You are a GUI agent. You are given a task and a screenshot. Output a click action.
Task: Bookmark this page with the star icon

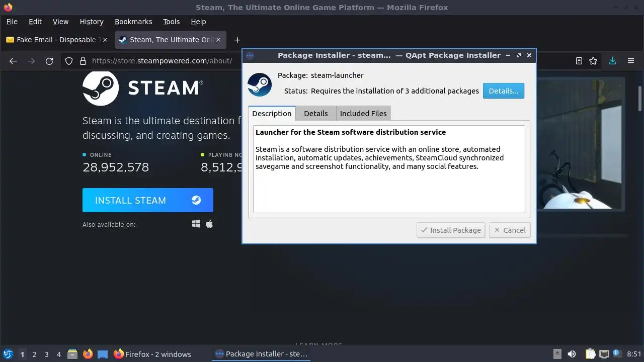593,61
